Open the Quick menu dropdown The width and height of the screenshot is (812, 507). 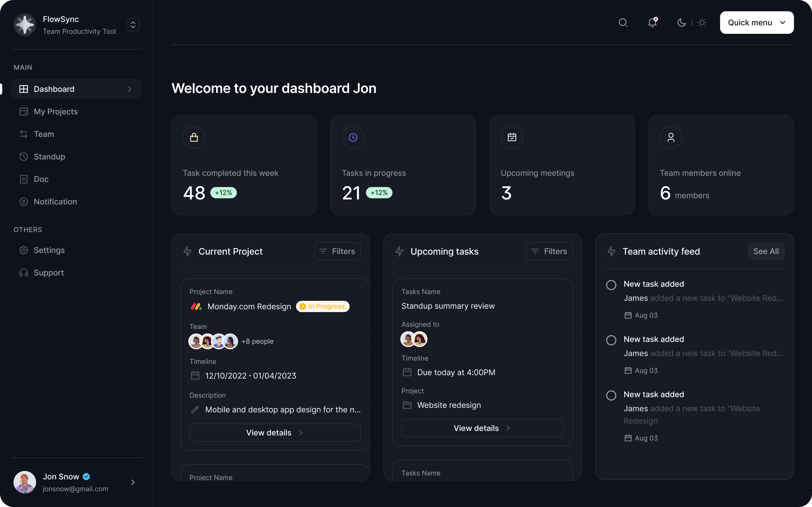[757, 23]
